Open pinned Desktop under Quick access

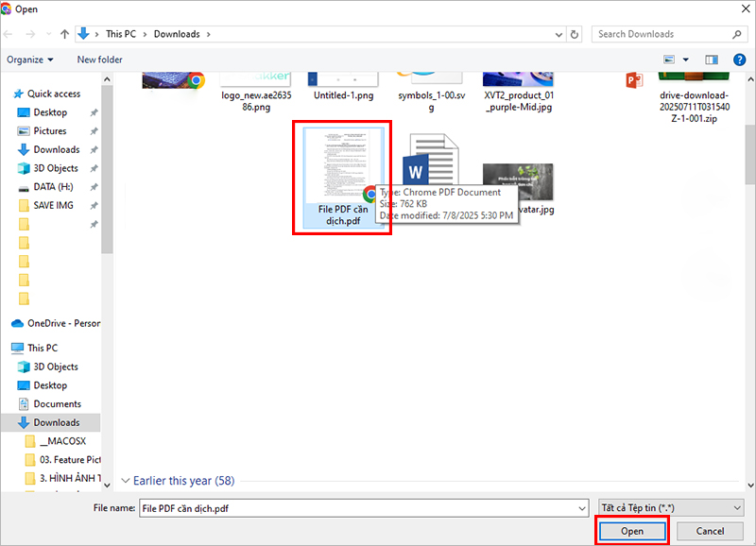43,112
